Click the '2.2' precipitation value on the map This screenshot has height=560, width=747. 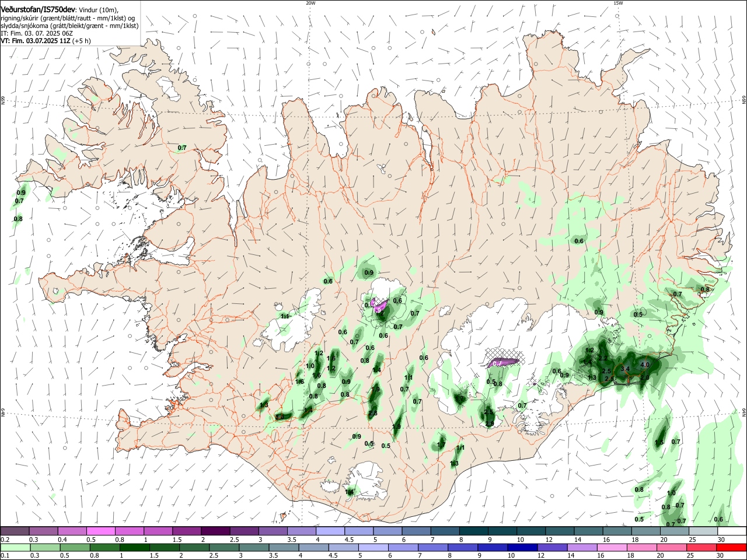603,358
